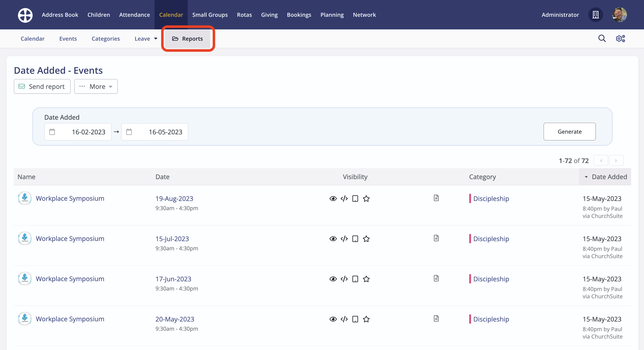This screenshot has width=644, height=350.
Task: Open module settings gear icon
Action: 620,38
